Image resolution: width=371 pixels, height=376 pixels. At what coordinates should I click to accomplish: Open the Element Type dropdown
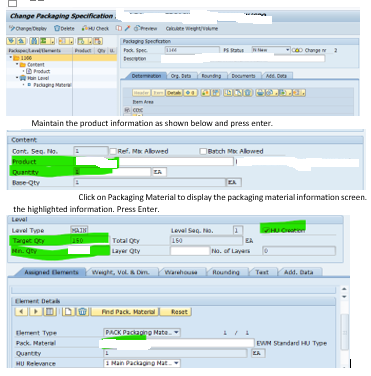[x=176, y=332]
